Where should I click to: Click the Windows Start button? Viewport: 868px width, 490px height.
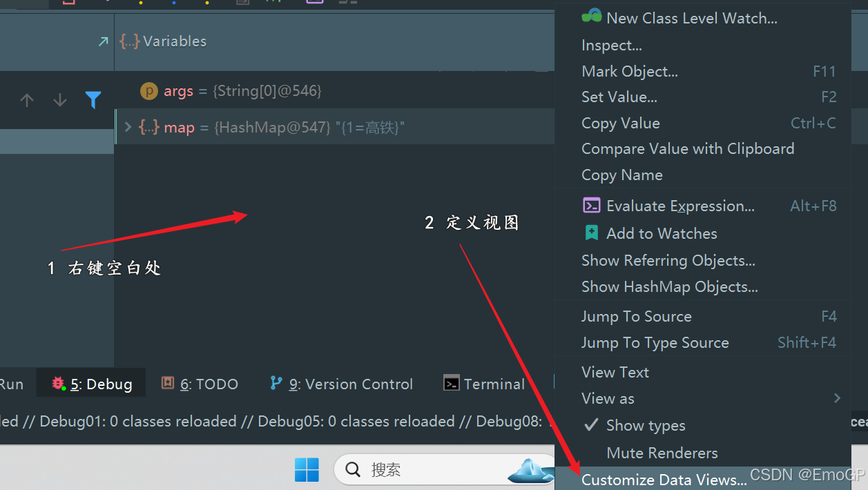tap(307, 470)
